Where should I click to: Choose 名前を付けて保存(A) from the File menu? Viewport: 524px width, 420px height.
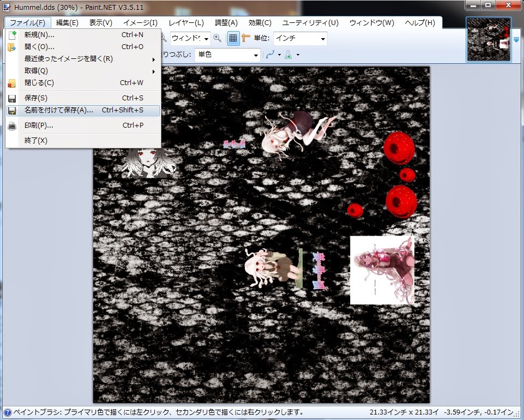click(83, 110)
